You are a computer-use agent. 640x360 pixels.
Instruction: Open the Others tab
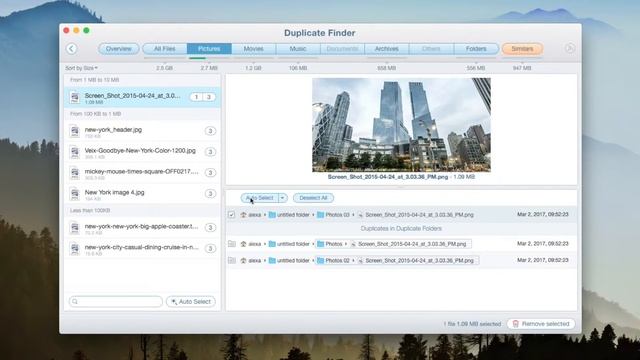(x=431, y=49)
